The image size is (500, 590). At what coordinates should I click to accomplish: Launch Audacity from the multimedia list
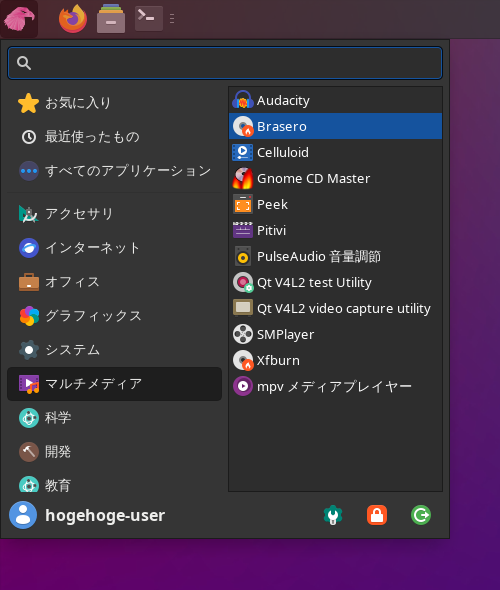point(335,100)
